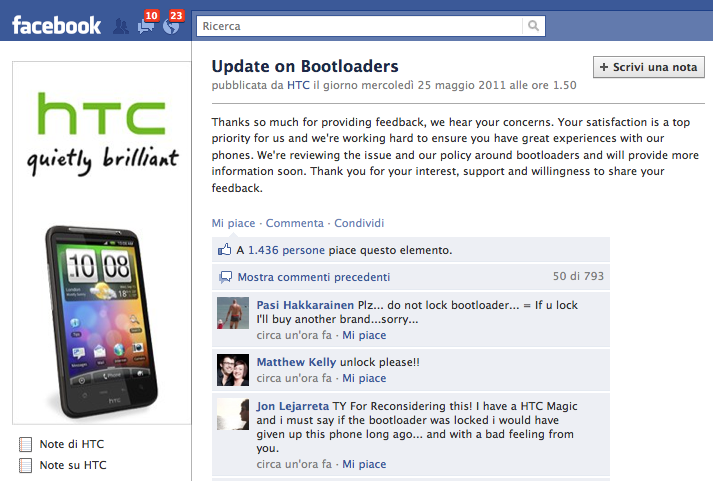Click the Condividi link
The width and height of the screenshot is (713, 481).
tap(359, 223)
